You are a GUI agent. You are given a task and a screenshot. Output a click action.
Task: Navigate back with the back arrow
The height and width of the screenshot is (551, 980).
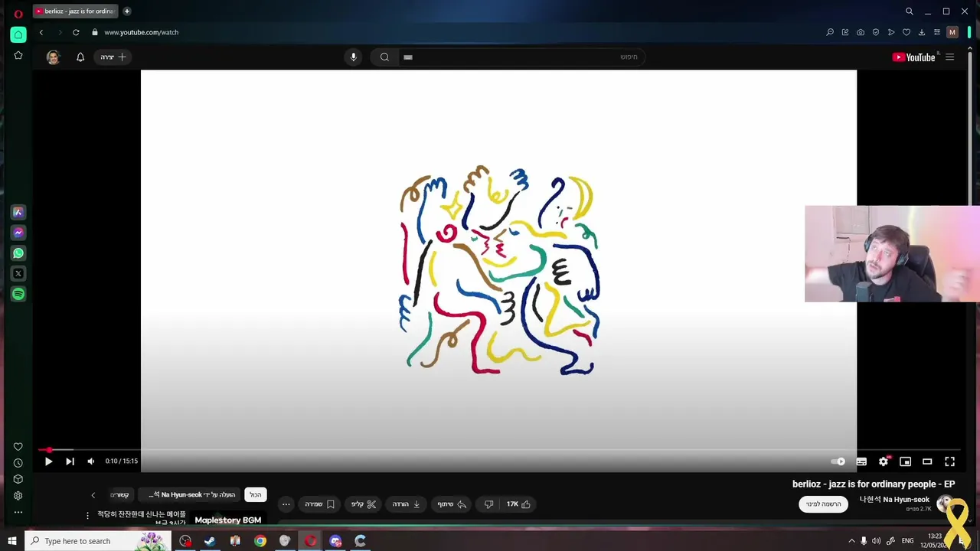[x=41, y=32]
